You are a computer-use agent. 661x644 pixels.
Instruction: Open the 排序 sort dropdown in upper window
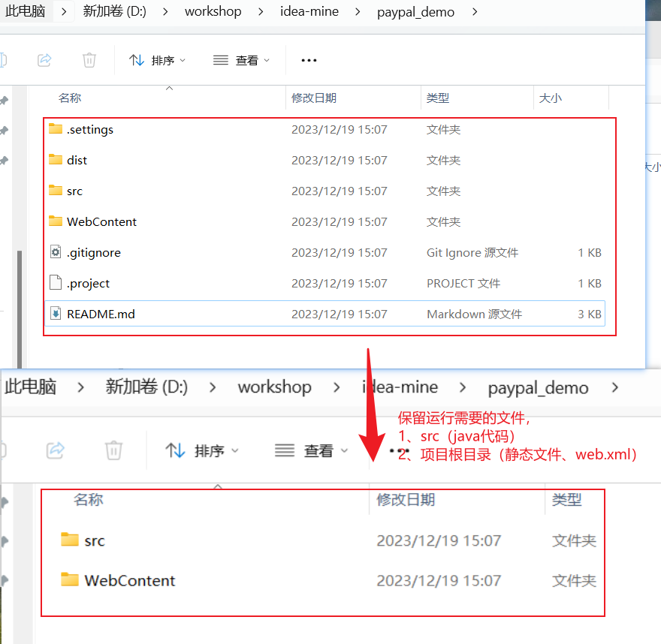[x=158, y=60]
